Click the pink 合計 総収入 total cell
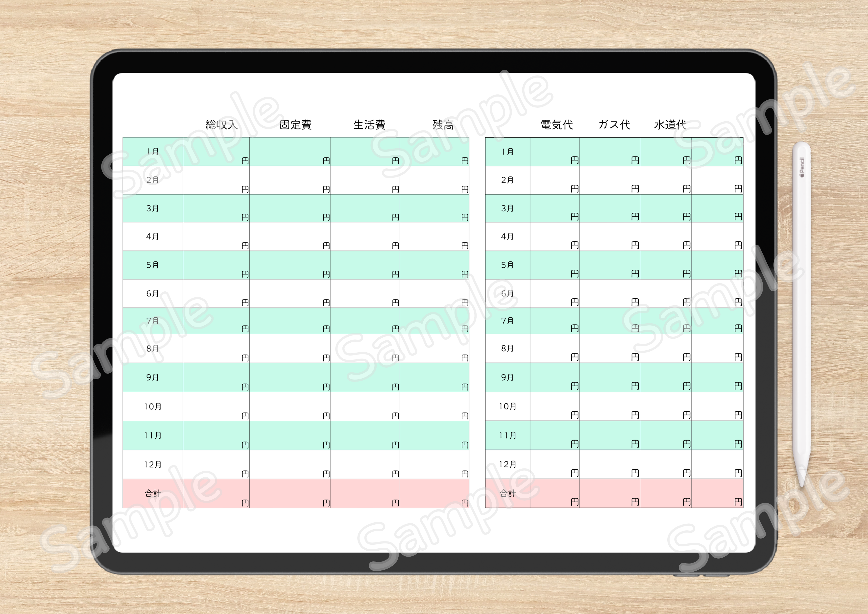The width and height of the screenshot is (868, 614). 216,493
